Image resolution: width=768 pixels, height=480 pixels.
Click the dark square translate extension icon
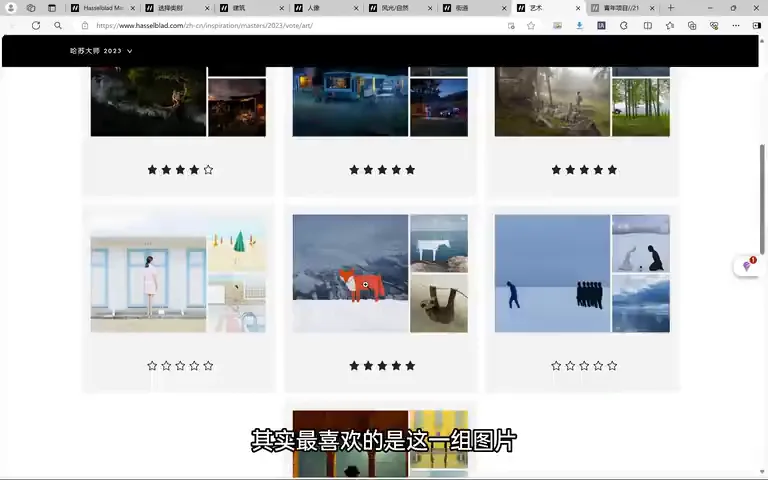click(601, 25)
